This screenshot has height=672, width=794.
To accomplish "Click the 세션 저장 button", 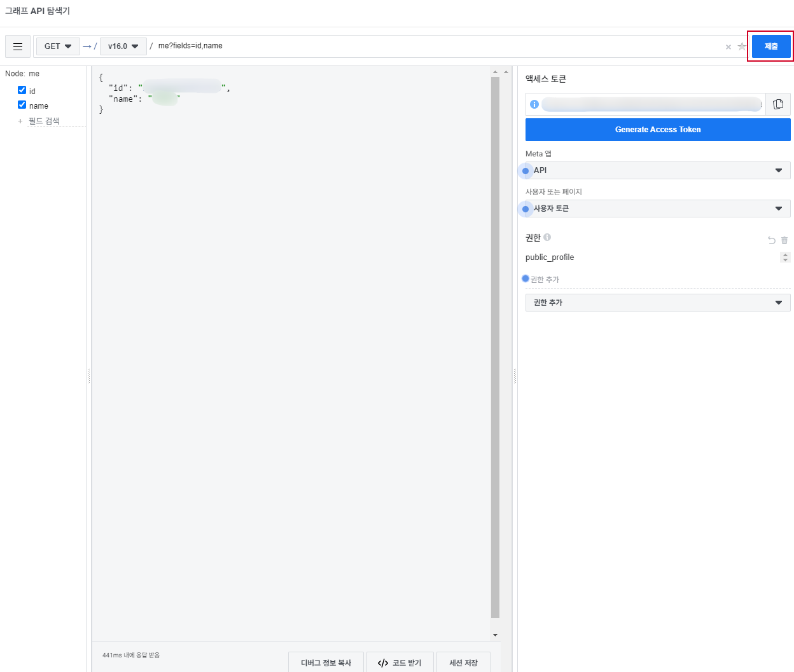I will (463, 662).
